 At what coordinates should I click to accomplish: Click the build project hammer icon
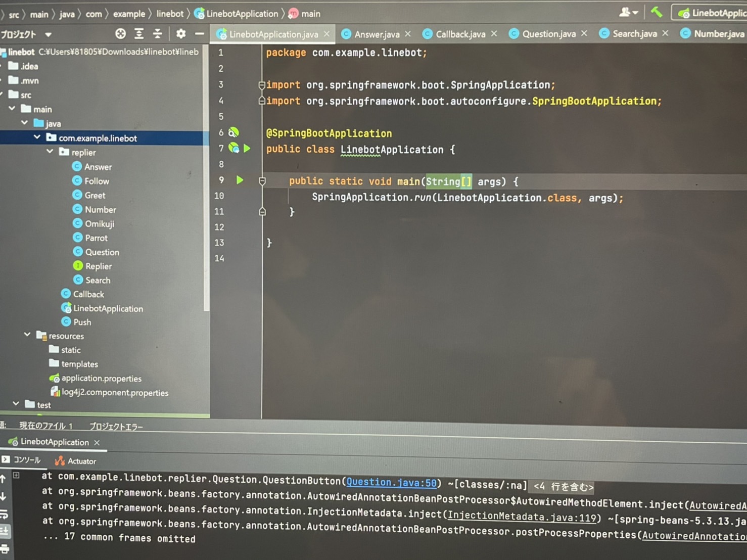pos(656,12)
